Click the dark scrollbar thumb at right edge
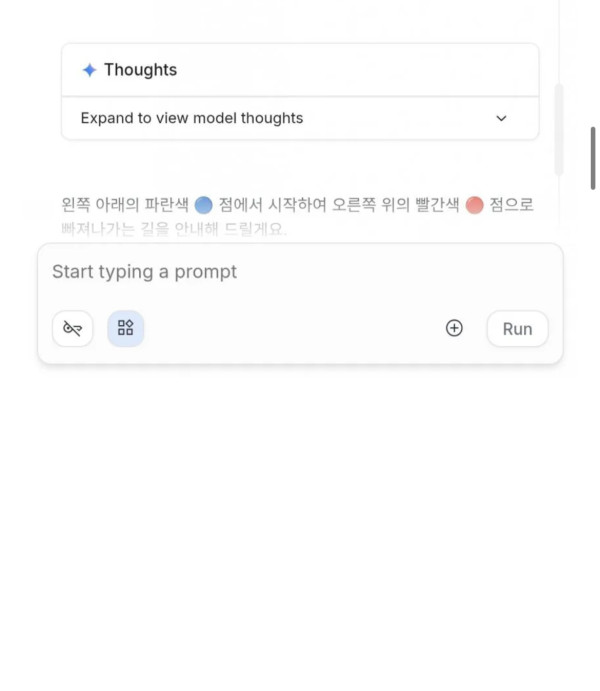The height and width of the screenshot is (691, 600). [593, 158]
